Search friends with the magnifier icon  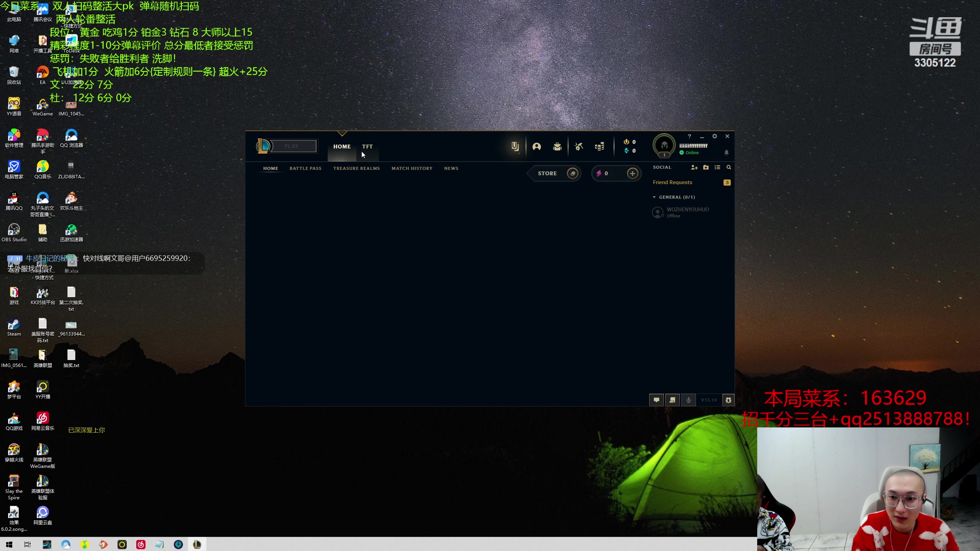click(729, 167)
